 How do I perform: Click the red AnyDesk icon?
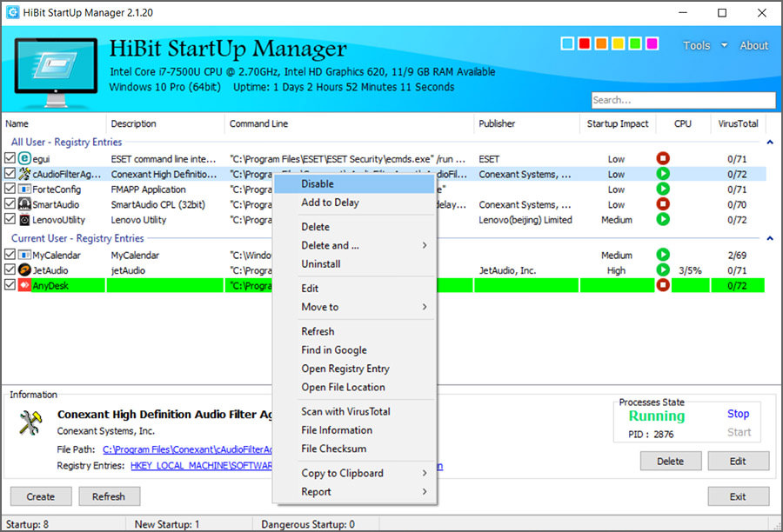pos(24,285)
